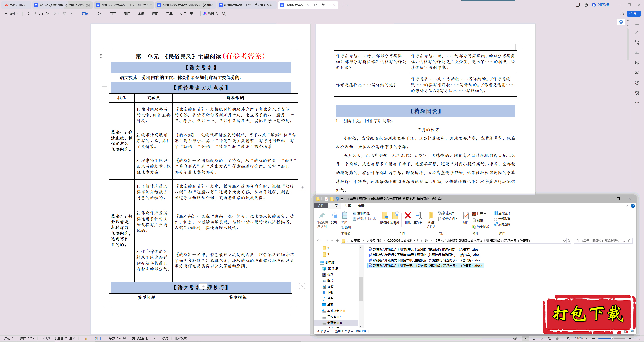Click the selection arrow icon in right sidebar
The image size is (644, 342).
pos(637,42)
